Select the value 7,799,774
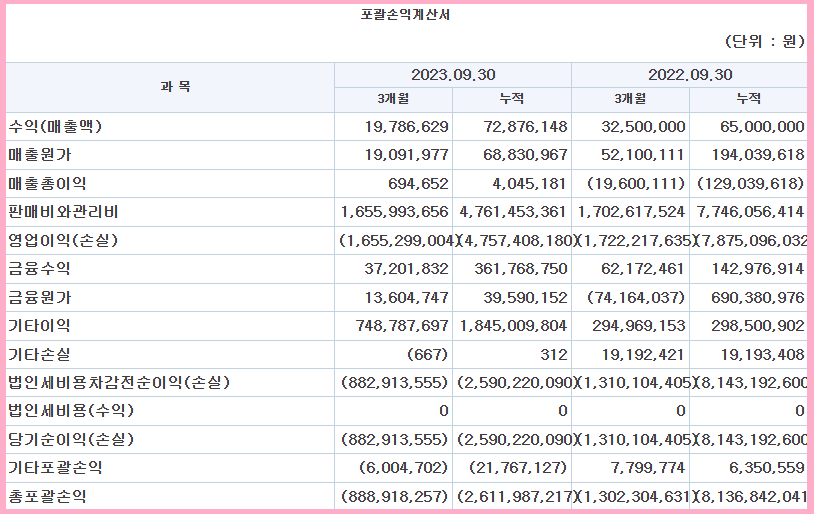This screenshot has height=514, width=814. tap(647, 468)
